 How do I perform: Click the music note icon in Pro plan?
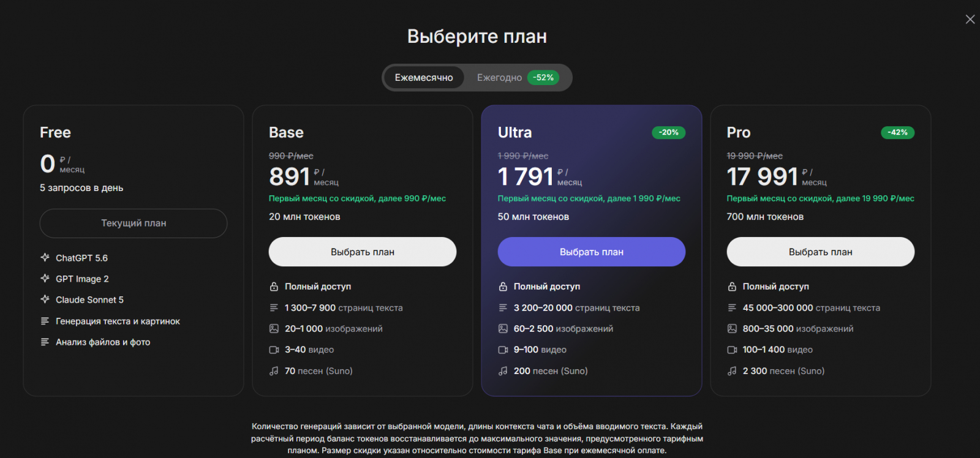732,371
